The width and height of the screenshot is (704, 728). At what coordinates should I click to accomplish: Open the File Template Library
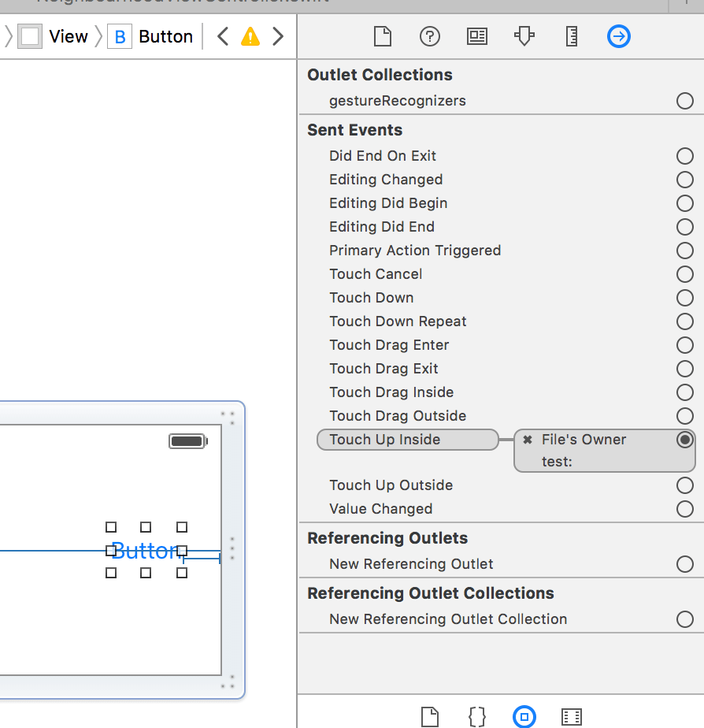(x=430, y=716)
